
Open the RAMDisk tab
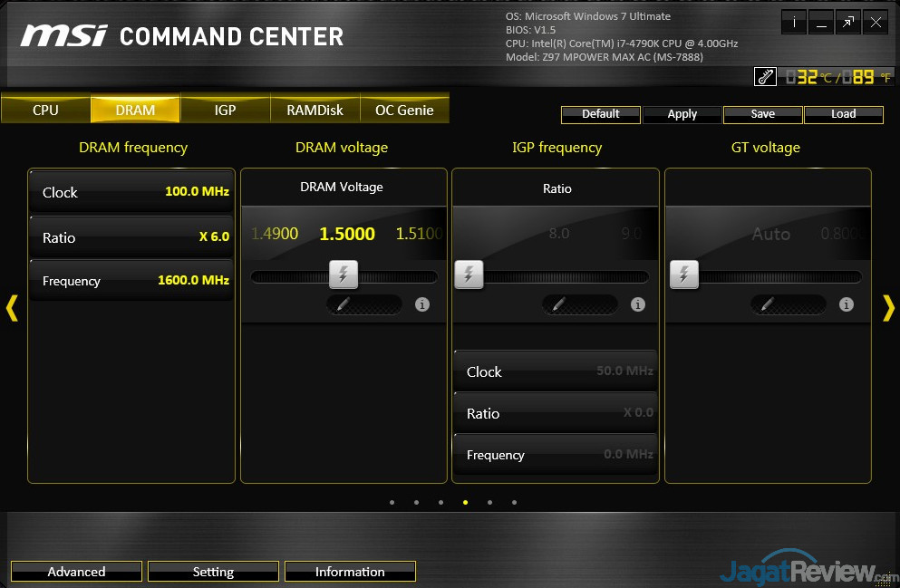pos(315,110)
